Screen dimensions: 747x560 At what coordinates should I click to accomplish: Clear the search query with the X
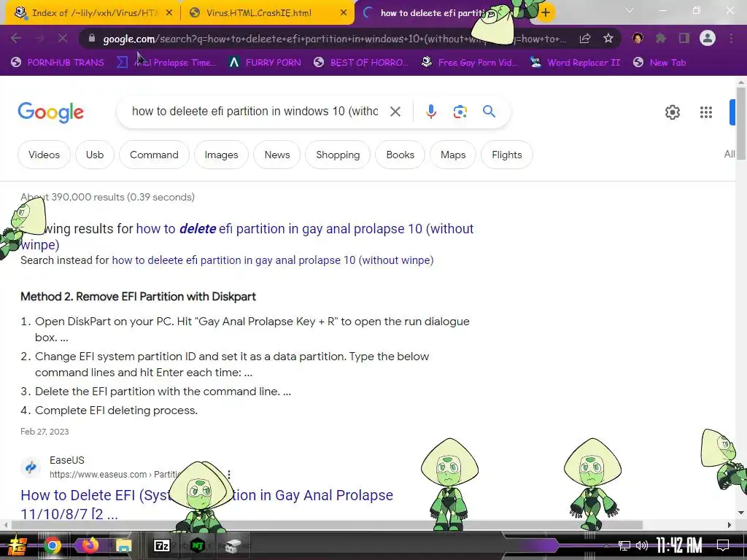tap(395, 112)
